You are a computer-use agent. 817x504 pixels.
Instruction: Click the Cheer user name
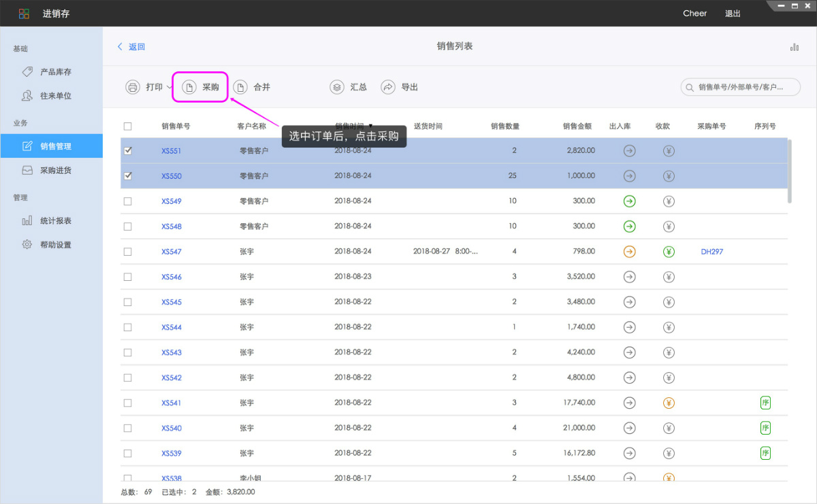pos(695,14)
